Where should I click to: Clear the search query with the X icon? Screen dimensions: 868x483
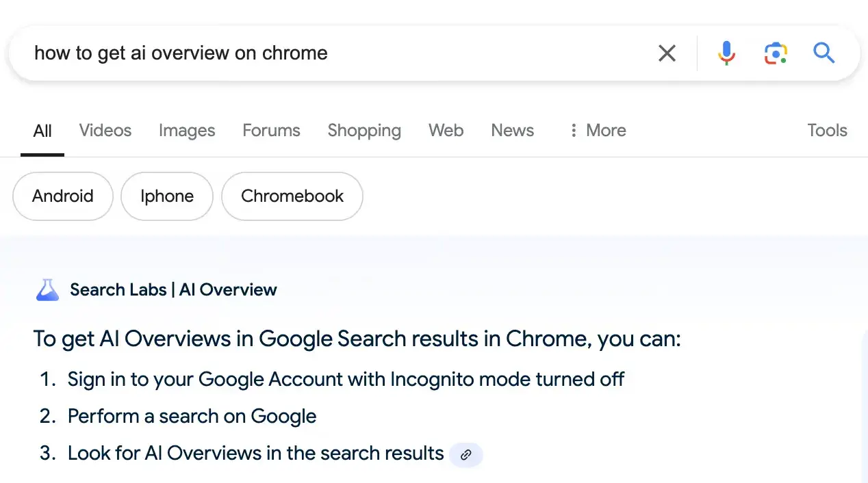[x=667, y=53]
